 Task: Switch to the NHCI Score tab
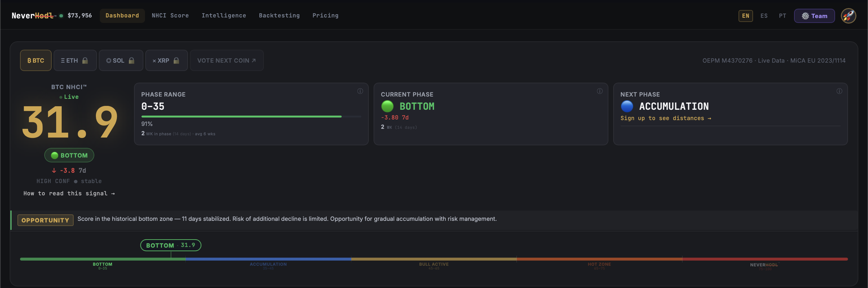pos(170,15)
